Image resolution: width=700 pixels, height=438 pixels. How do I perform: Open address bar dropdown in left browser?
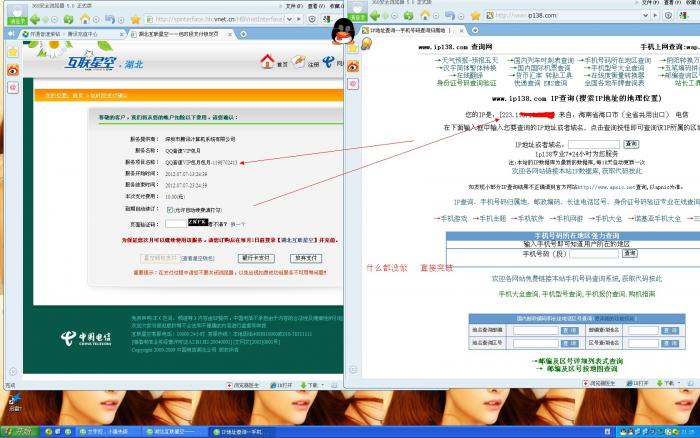point(289,19)
